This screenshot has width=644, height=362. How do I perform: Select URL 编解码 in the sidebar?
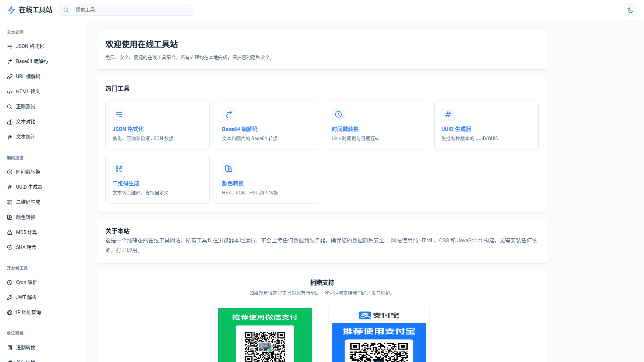pyautogui.click(x=44, y=76)
